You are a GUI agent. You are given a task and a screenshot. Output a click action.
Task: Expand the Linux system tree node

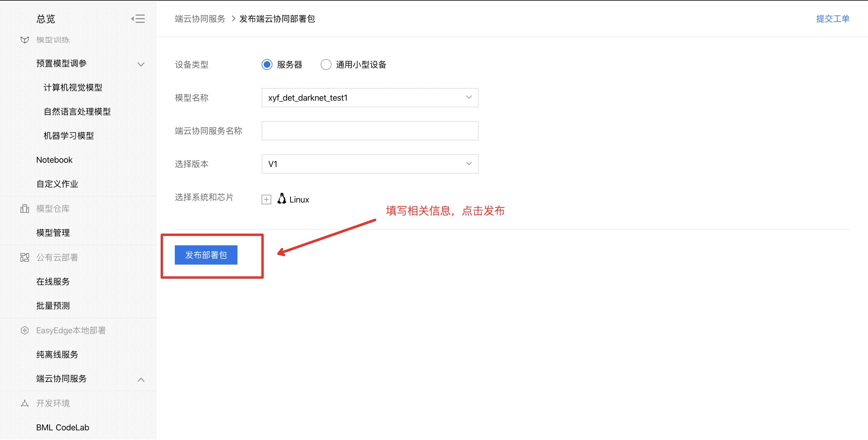pyautogui.click(x=266, y=200)
